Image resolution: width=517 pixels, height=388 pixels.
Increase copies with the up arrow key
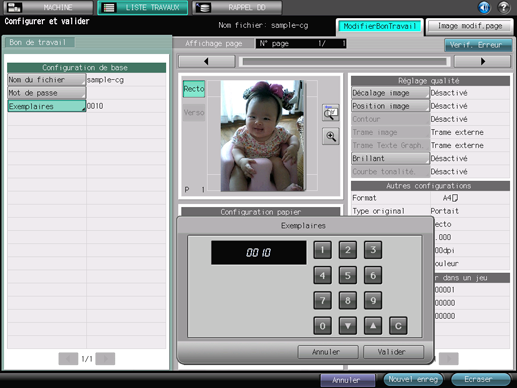coord(373,325)
